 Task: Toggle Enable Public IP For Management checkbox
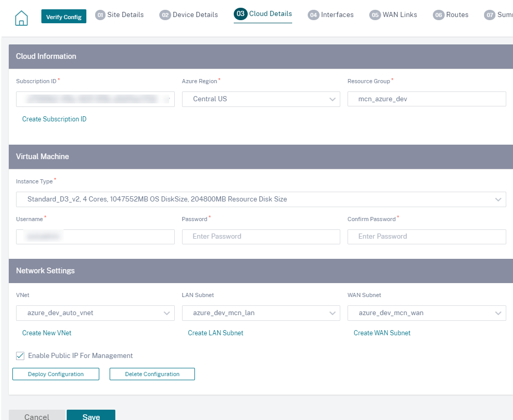click(20, 356)
